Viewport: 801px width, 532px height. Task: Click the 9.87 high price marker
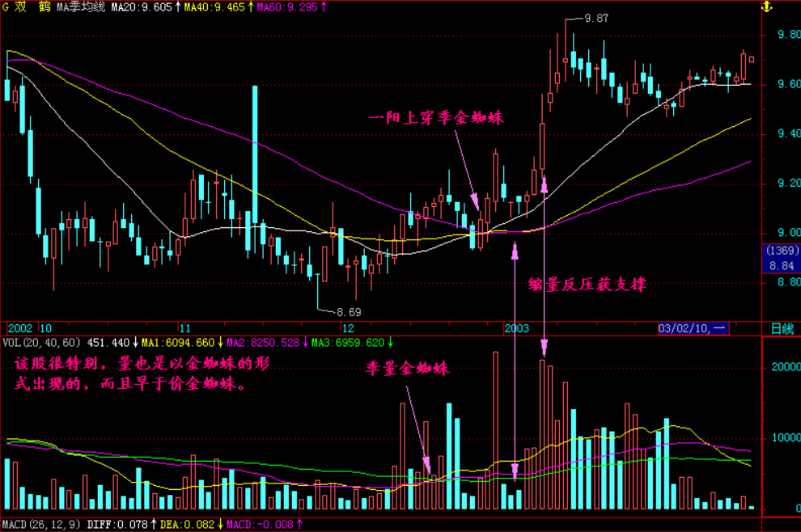[595, 18]
